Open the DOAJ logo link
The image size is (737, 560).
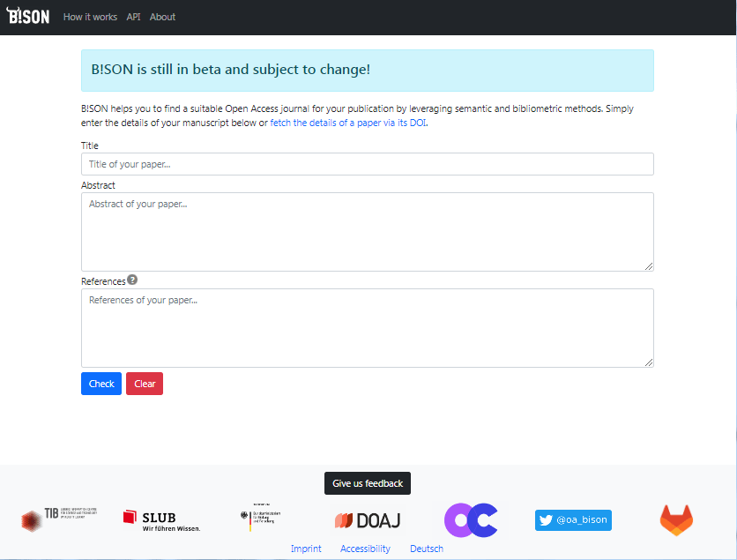tap(368, 520)
